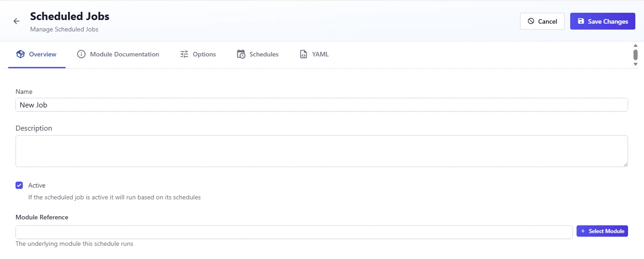Click the scroll down arrow by the tabs
Screen dimensions: 644x259
tap(635, 64)
